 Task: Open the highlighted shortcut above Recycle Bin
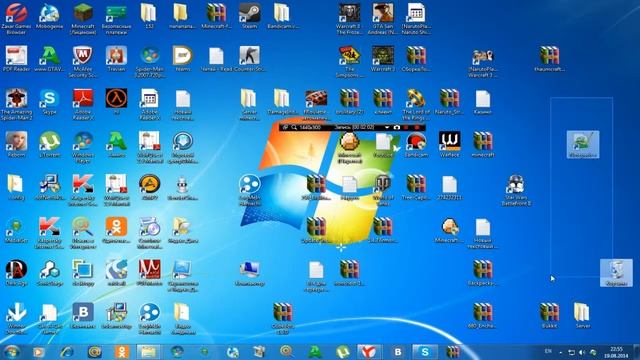point(583,144)
